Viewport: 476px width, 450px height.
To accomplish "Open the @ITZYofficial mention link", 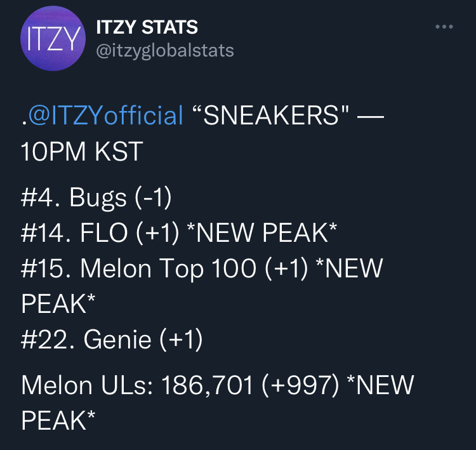I will 105,116.
